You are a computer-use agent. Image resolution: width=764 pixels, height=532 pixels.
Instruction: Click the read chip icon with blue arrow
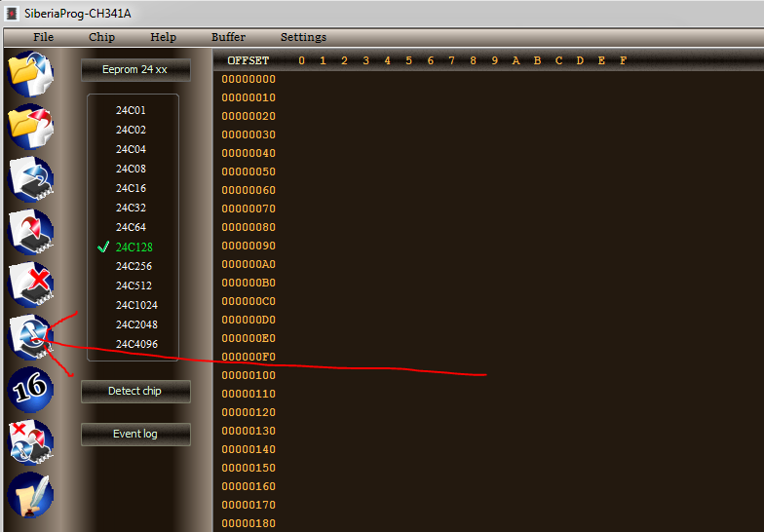(x=30, y=179)
